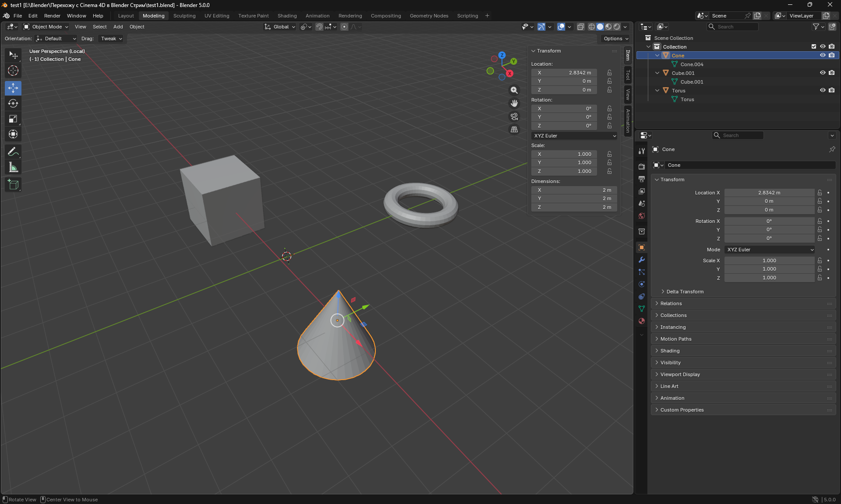
Task: Toggle Cube.001 render camera visibility
Action: coord(831,73)
